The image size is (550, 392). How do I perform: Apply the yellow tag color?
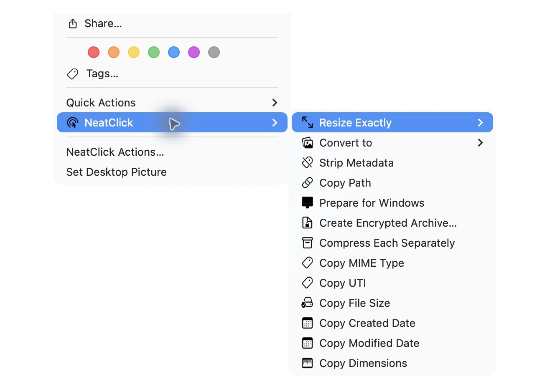[x=134, y=52]
